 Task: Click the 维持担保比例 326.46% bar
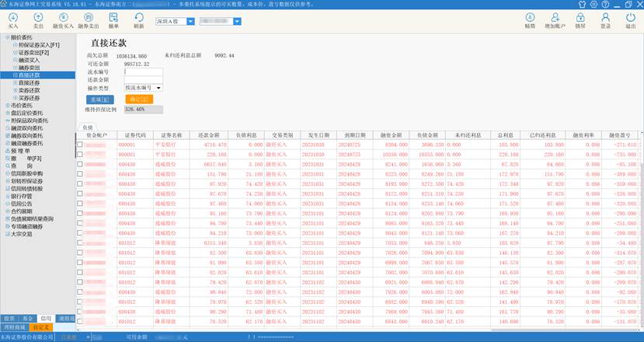(x=144, y=110)
